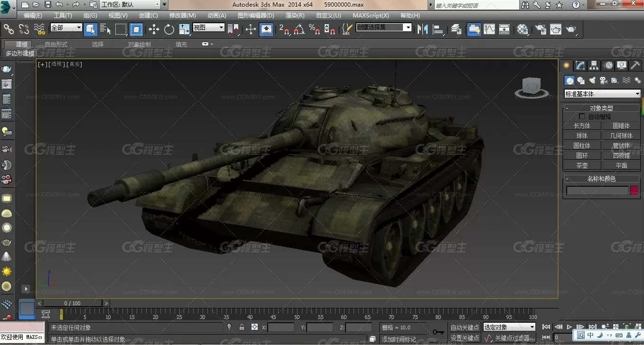The image size is (644, 345).
Task: Open the Layer Manager icon
Action: (456, 29)
